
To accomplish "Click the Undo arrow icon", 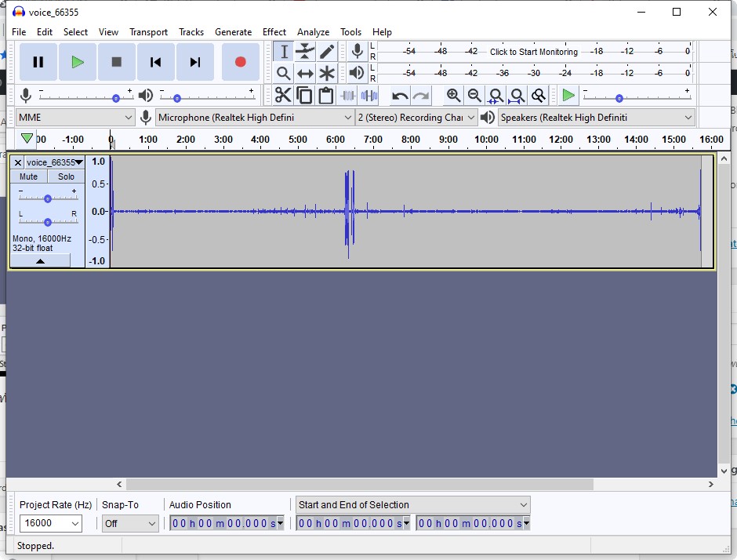I will 400,96.
